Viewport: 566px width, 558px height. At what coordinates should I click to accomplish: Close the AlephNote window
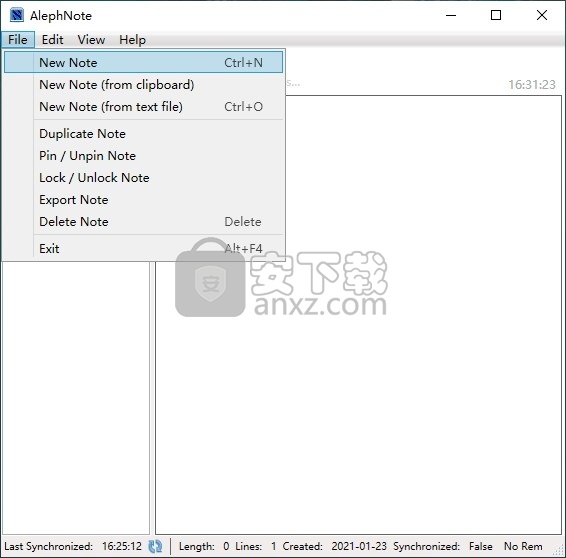point(542,15)
